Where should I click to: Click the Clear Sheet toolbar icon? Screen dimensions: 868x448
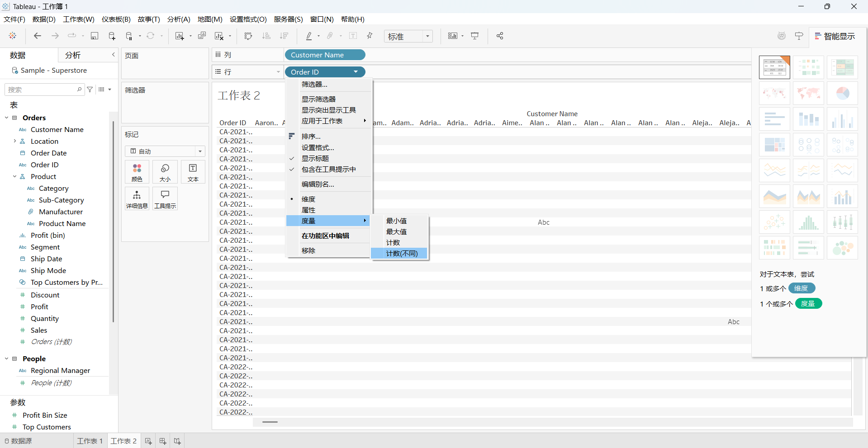[x=219, y=36]
